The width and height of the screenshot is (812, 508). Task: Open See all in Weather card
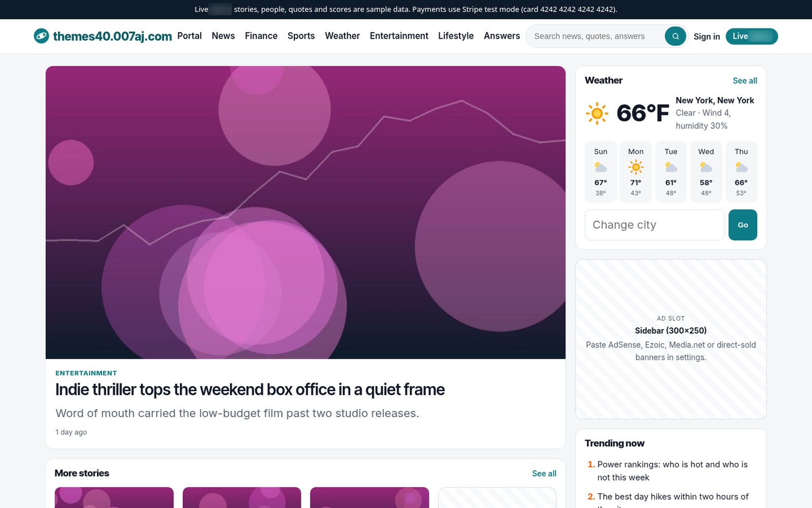click(x=745, y=81)
